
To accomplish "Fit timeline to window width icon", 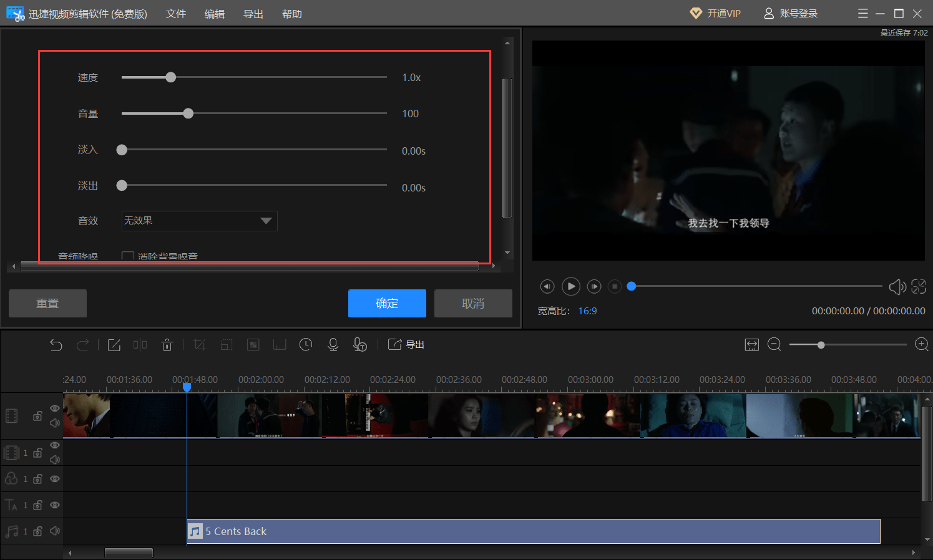I will pos(752,345).
